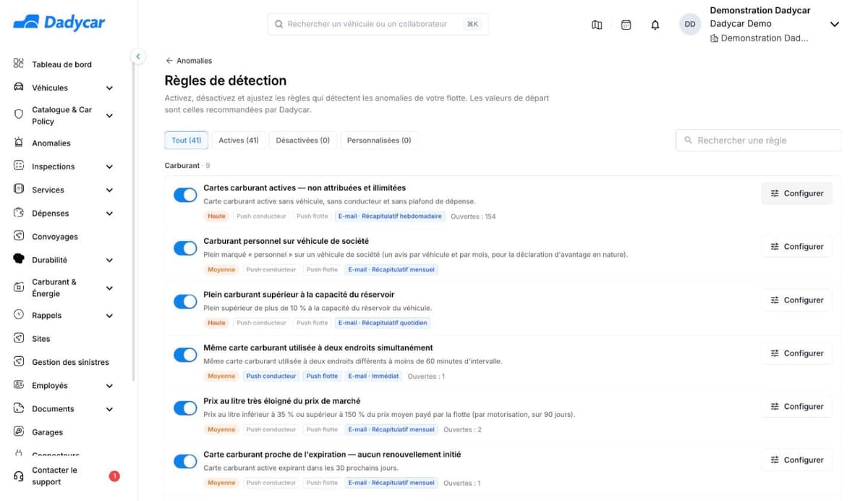Open the account dropdown chevron
Screen dimensions: 868x501
[x=834, y=25]
